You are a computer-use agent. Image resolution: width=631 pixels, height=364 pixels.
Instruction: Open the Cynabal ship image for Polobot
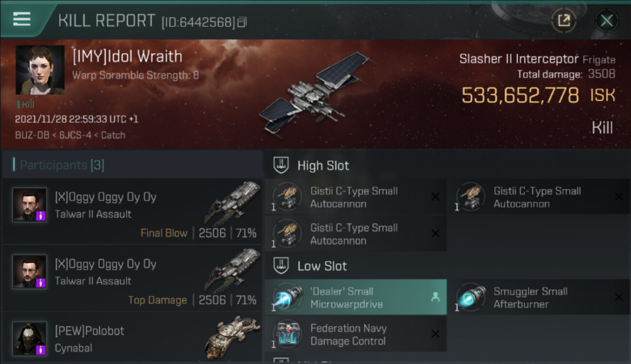(232, 337)
